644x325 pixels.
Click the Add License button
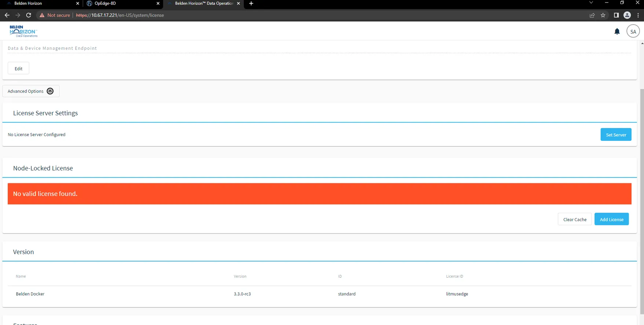pyautogui.click(x=611, y=219)
